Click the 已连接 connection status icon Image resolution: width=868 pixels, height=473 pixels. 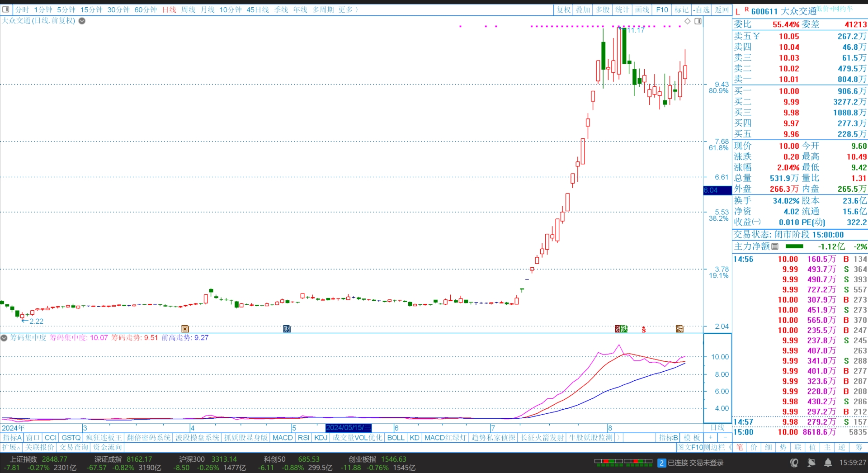[661, 463]
